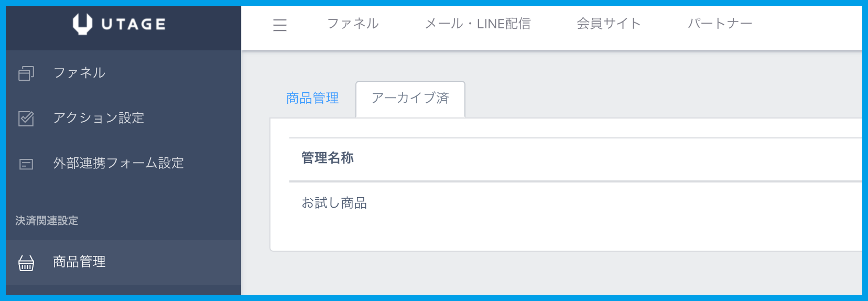This screenshot has width=868, height=301.
Task: Go to 会員サイト in top navigation
Action: click(x=609, y=24)
